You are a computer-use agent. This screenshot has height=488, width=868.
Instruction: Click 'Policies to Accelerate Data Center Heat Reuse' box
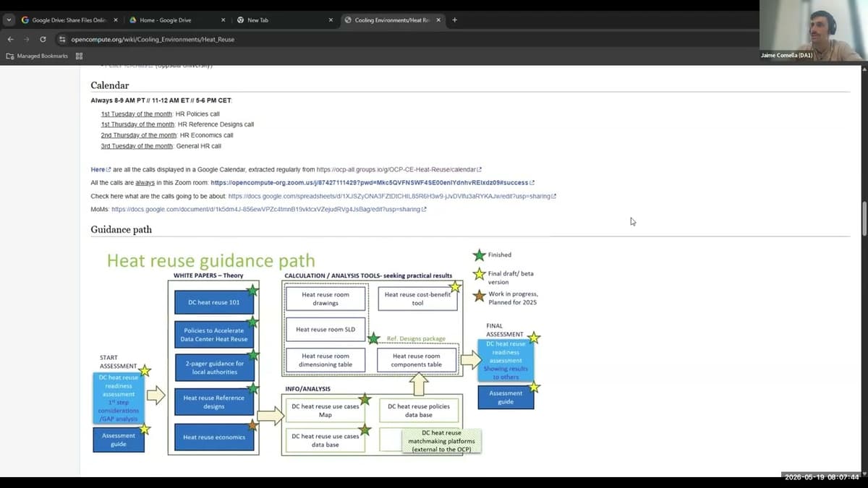point(214,335)
